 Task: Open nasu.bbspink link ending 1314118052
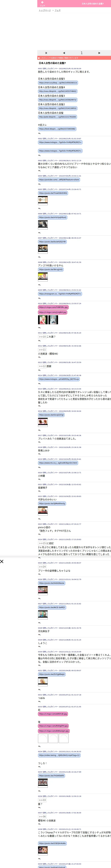point(58,108)
